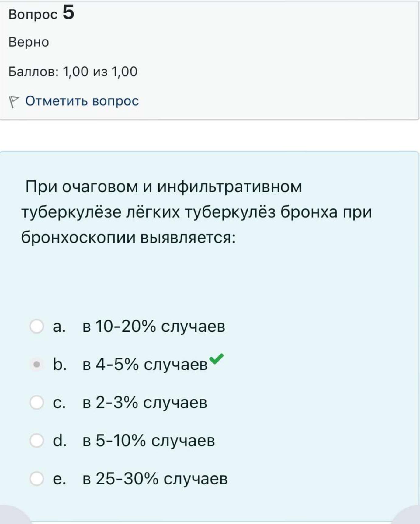Click the answer text в 10-20% случаев
Image resolution: width=420 pixels, height=524 pixels.
click(154, 326)
